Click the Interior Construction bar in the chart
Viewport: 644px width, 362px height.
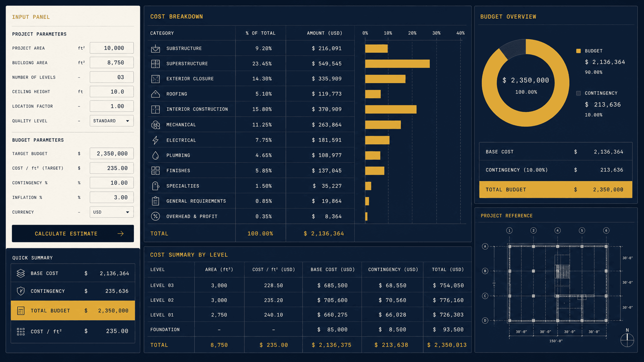[391, 109]
